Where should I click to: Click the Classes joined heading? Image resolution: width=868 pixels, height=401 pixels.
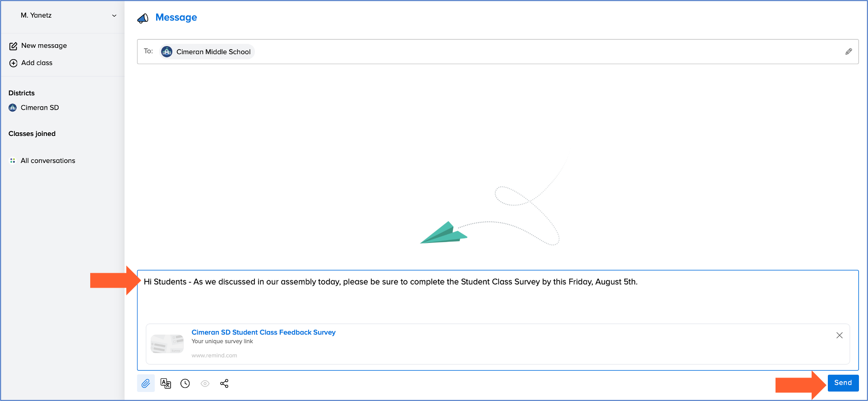point(32,134)
